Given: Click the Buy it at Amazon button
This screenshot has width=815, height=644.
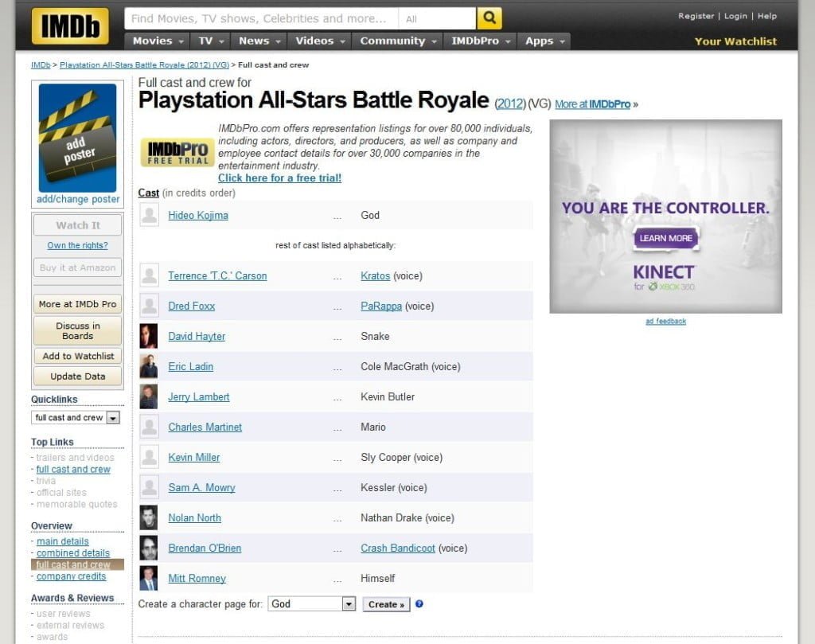Looking at the screenshot, I should 78,267.
